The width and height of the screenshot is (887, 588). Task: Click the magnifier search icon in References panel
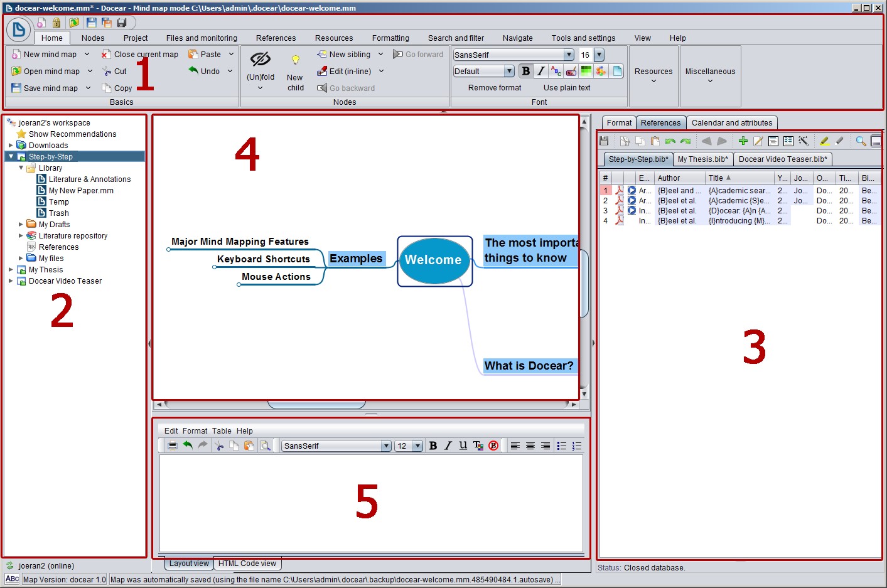(x=861, y=141)
